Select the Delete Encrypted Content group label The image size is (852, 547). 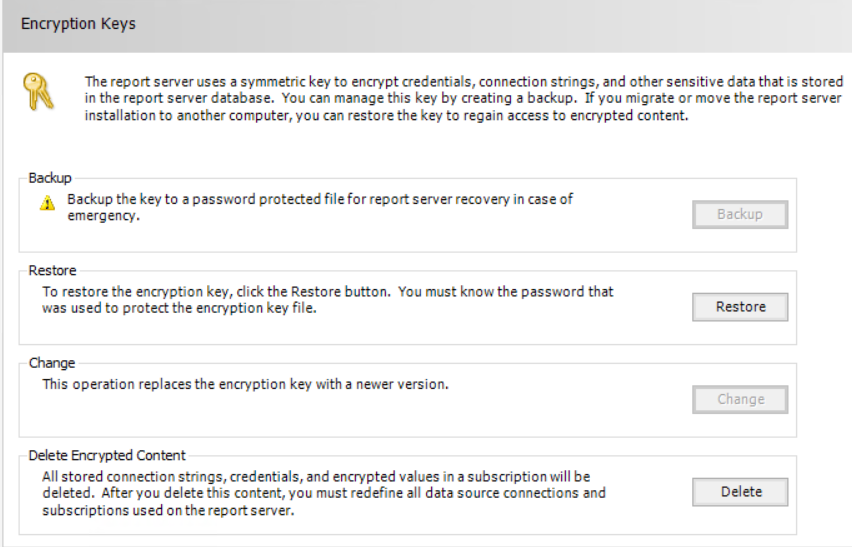click(x=107, y=455)
